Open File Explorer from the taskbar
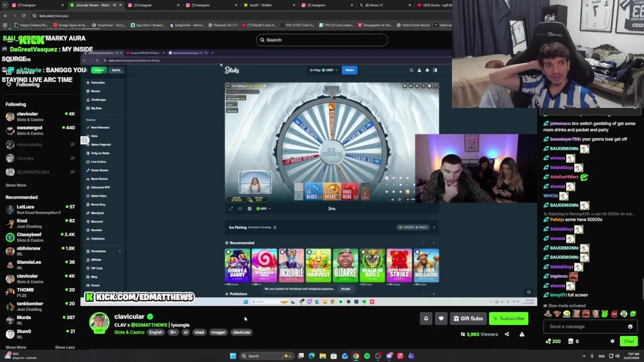 point(323,356)
